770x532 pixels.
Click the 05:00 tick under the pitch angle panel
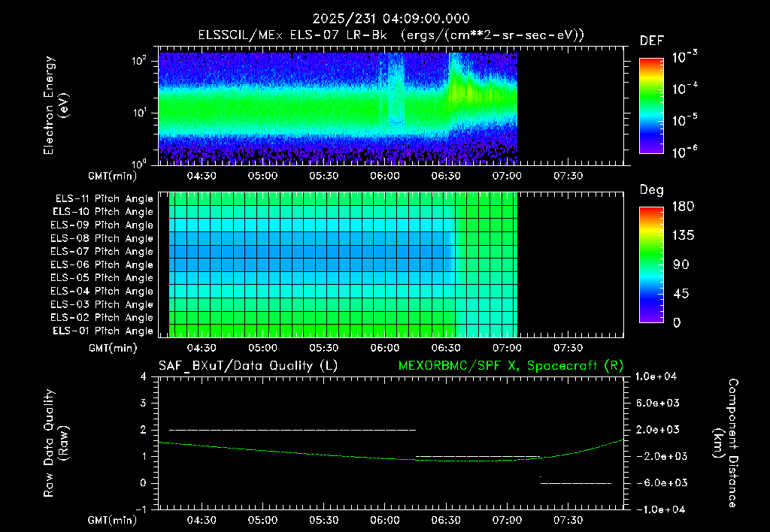pos(262,348)
